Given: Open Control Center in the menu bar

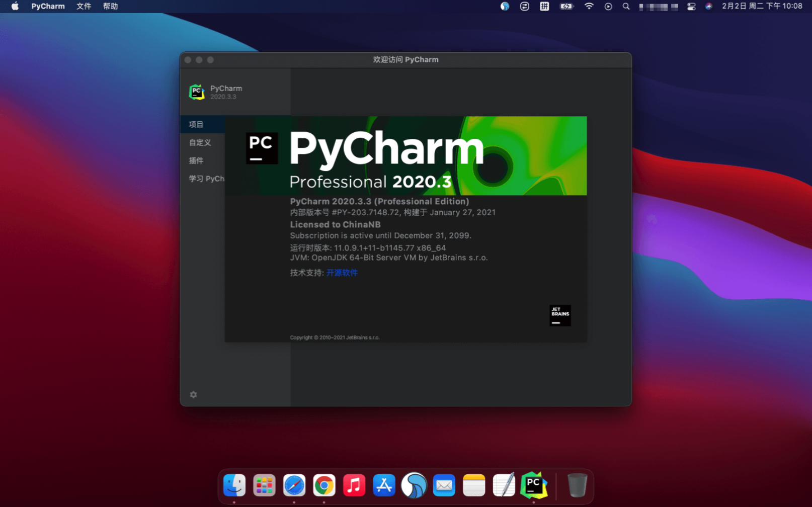Looking at the screenshot, I should 691,7.
